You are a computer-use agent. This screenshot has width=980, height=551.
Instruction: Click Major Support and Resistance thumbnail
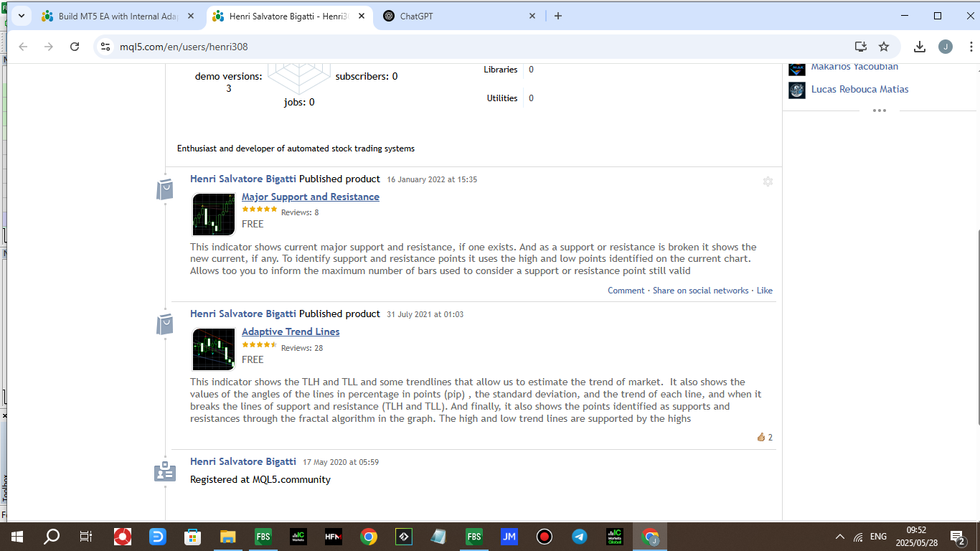(x=214, y=214)
